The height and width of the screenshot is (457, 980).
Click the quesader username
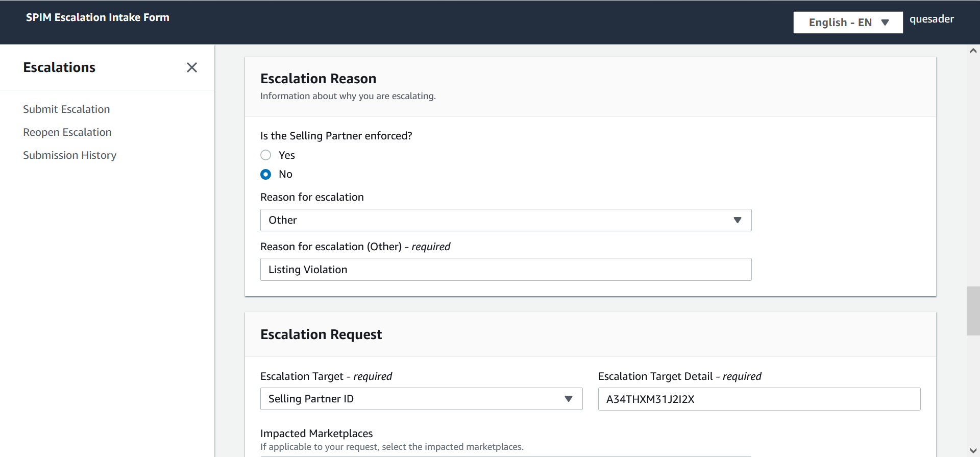tap(932, 19)
